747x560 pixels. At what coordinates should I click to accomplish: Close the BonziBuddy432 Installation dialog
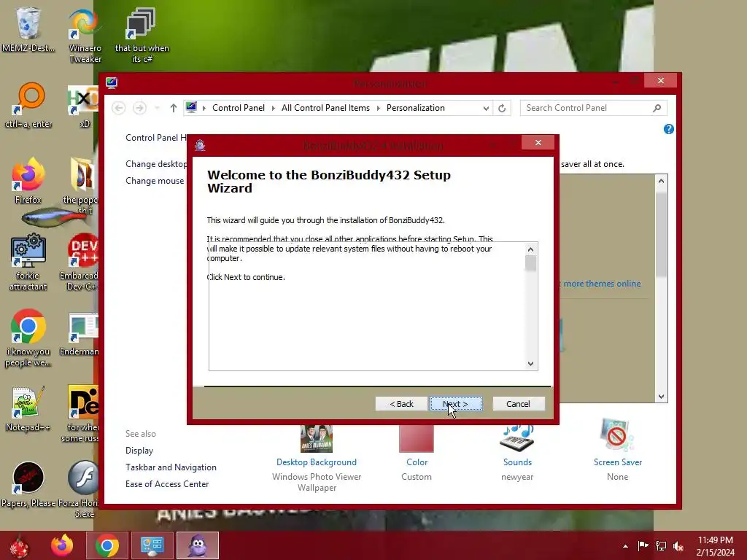538,143
